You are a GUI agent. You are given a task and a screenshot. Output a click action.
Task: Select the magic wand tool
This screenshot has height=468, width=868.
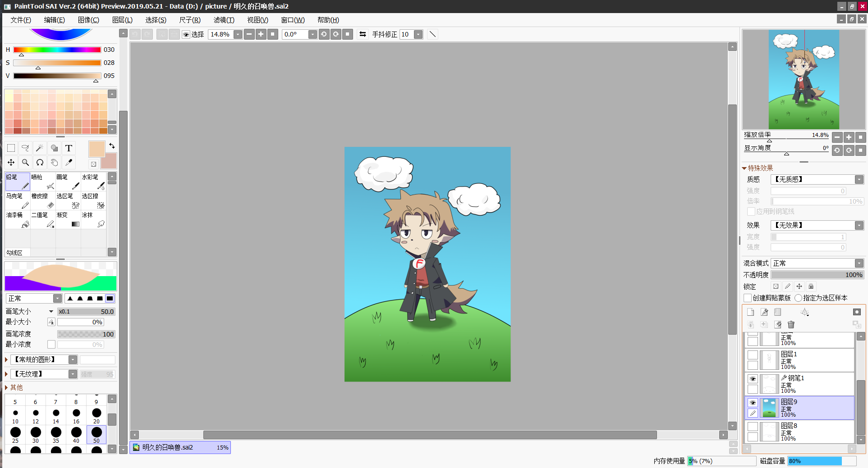pyautogui.click(x=40, y=148)
